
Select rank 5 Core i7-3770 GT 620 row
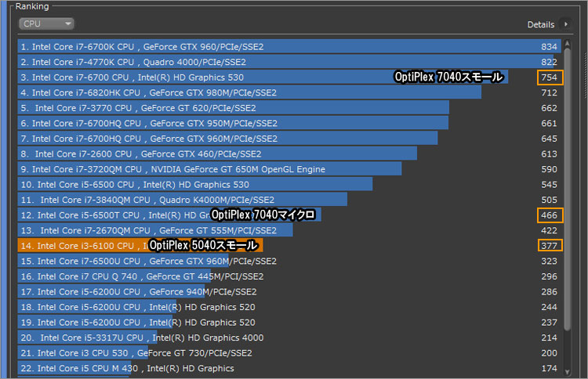156,108
